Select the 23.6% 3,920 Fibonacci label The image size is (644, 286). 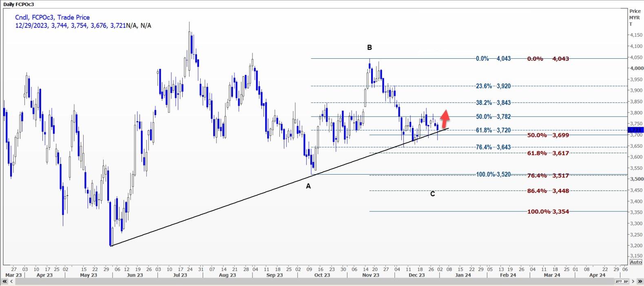(493, 86)
